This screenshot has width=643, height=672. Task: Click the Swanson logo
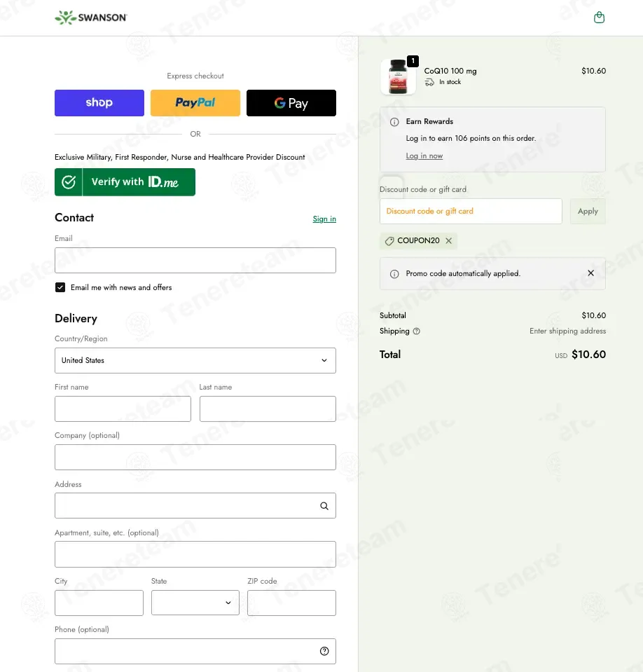91,18
